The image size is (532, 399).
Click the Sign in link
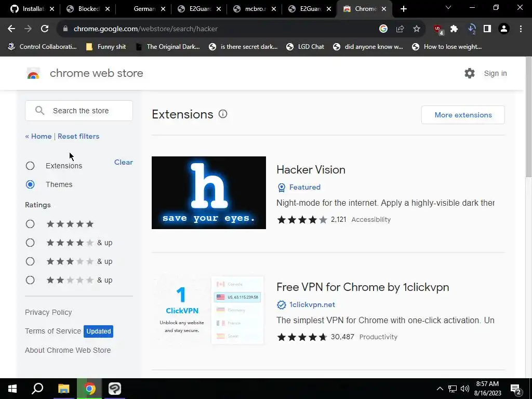click(495, 73)
